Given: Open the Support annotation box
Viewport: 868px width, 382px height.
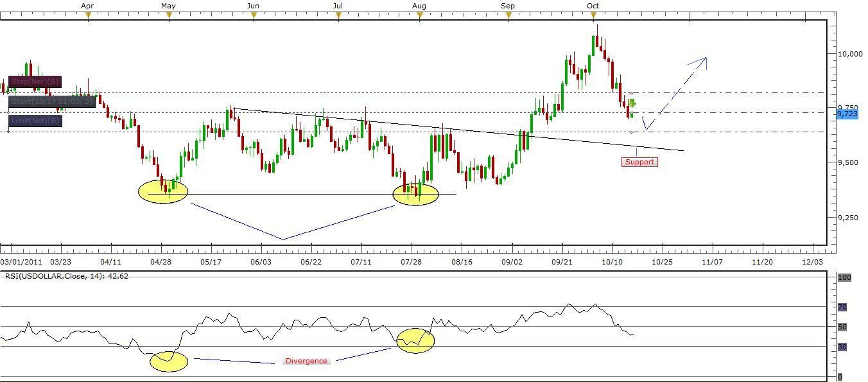Looking at the screenshot, I should pos(639,162).
